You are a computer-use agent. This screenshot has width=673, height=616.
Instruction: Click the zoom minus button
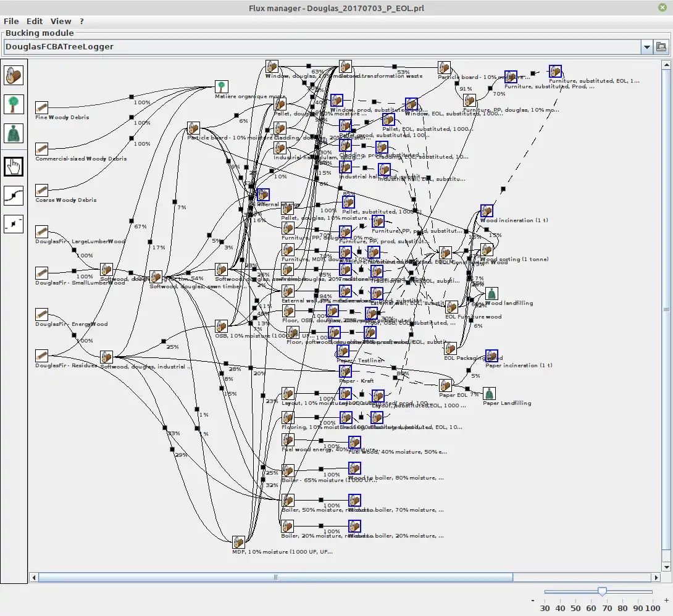[x=533, y=600]
